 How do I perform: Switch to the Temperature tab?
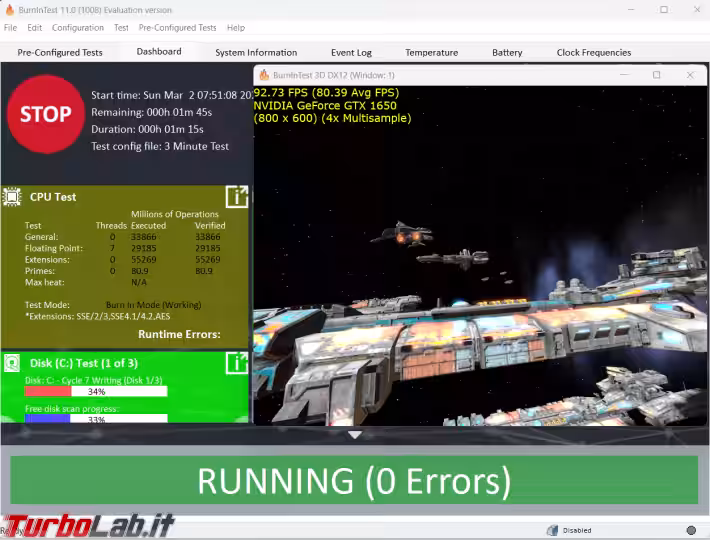432,53
